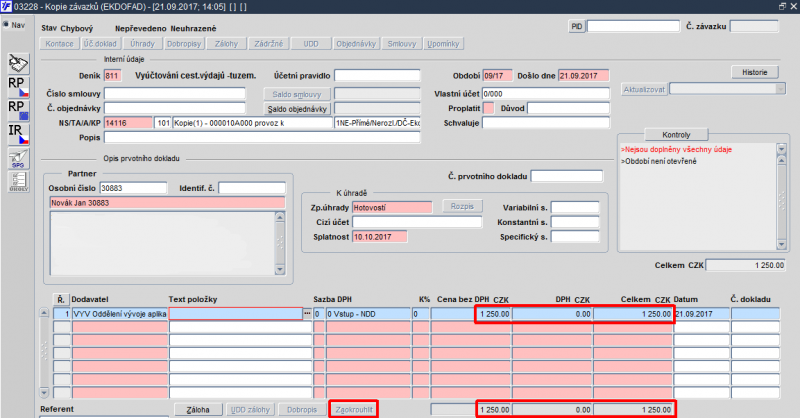Click the PID button

[x=577, y=27]
